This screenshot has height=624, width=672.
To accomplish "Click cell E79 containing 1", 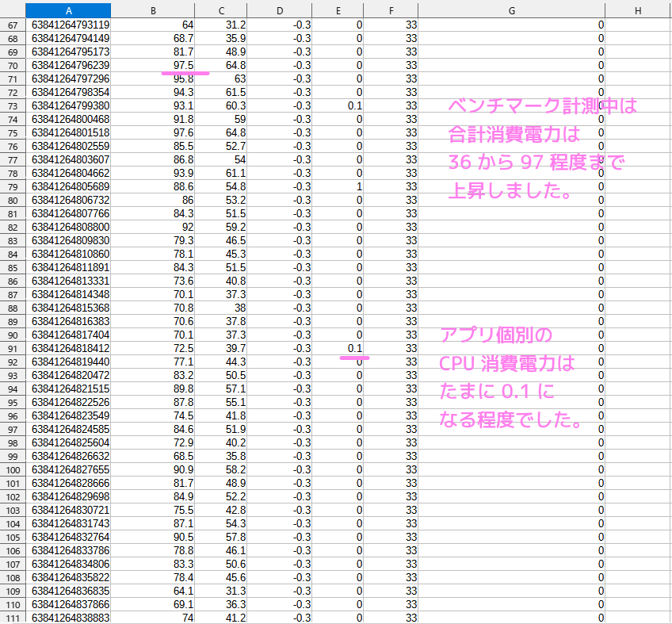I will [x=338, y=186].
